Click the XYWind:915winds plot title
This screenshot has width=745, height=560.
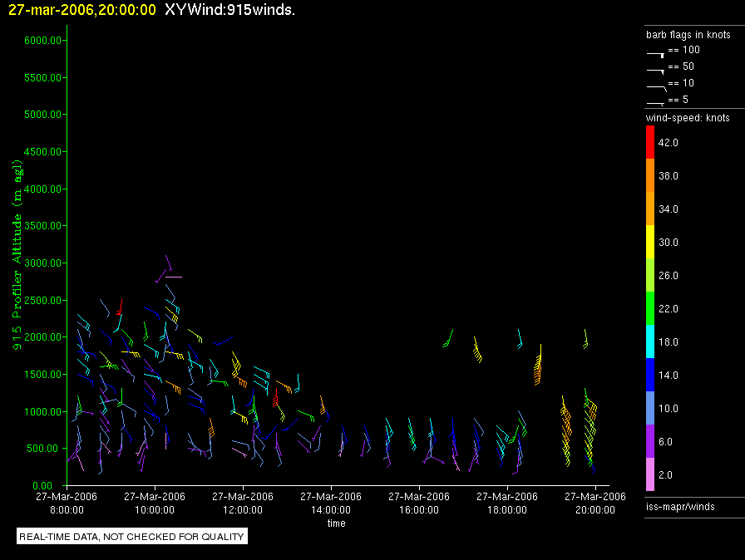230,10
